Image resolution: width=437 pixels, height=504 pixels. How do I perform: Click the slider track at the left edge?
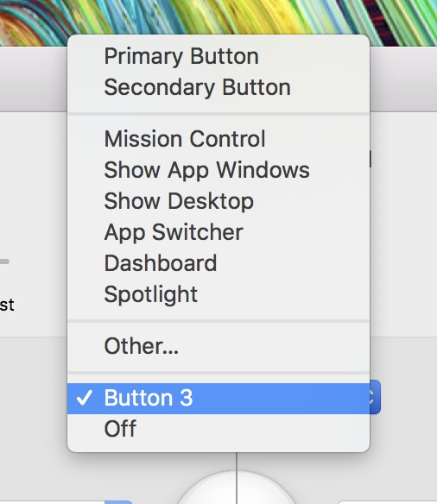(x=4, y=261)
